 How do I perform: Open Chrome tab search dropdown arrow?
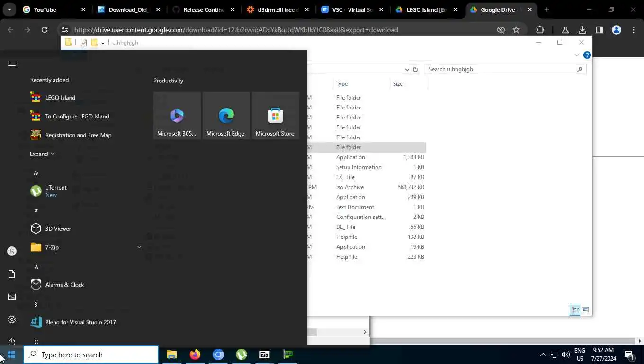point(9,9)
